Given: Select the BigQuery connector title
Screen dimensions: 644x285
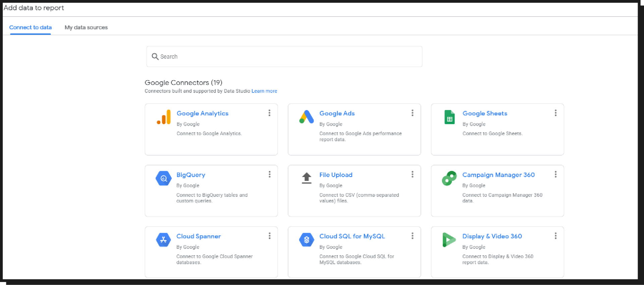Looking at the screenshot, I should (x=191, y=175).
